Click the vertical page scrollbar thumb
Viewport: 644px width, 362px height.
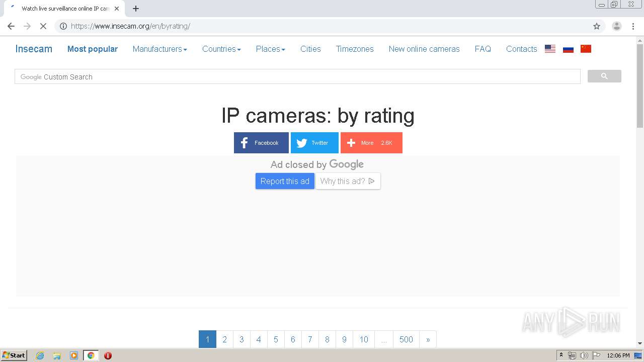[x=640, y=85]
